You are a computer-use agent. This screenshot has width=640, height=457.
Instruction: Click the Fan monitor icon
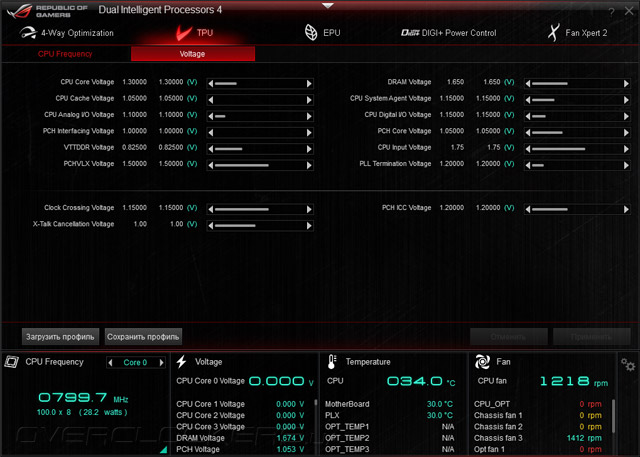point(482,362)
